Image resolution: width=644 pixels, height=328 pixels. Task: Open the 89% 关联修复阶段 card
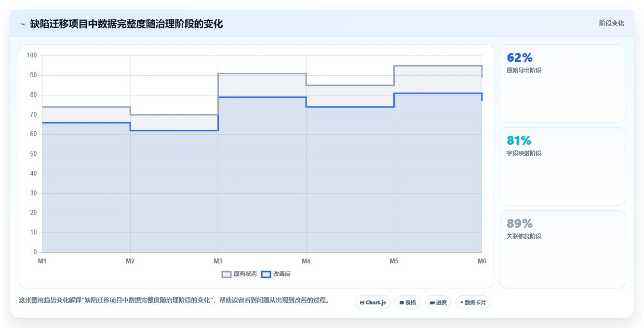[562, 249]
